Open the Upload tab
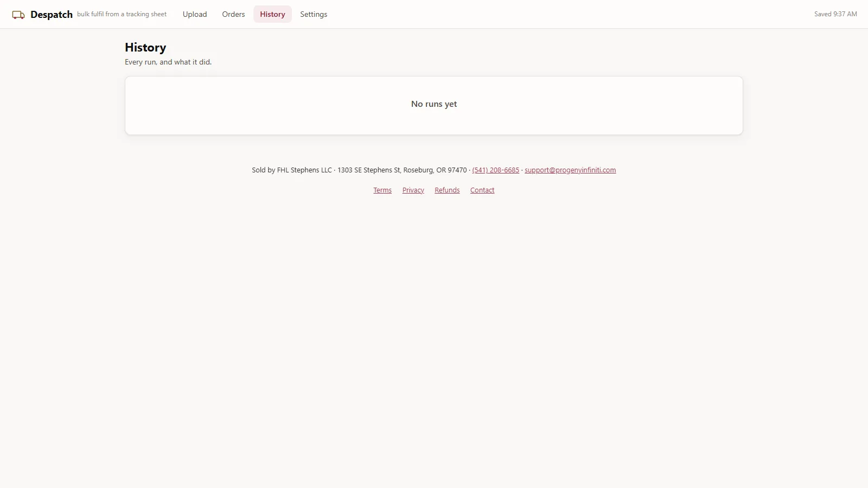 click(195, 14)
